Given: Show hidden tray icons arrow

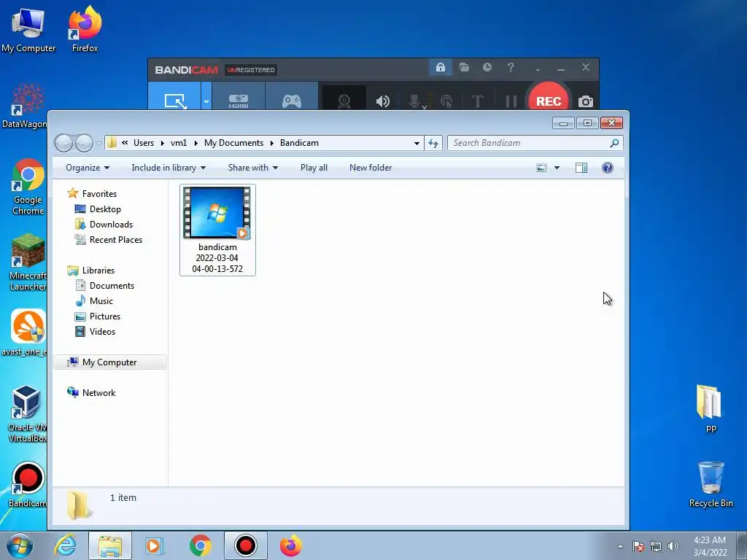Looking at the screenshot, I should pos(620,546).
